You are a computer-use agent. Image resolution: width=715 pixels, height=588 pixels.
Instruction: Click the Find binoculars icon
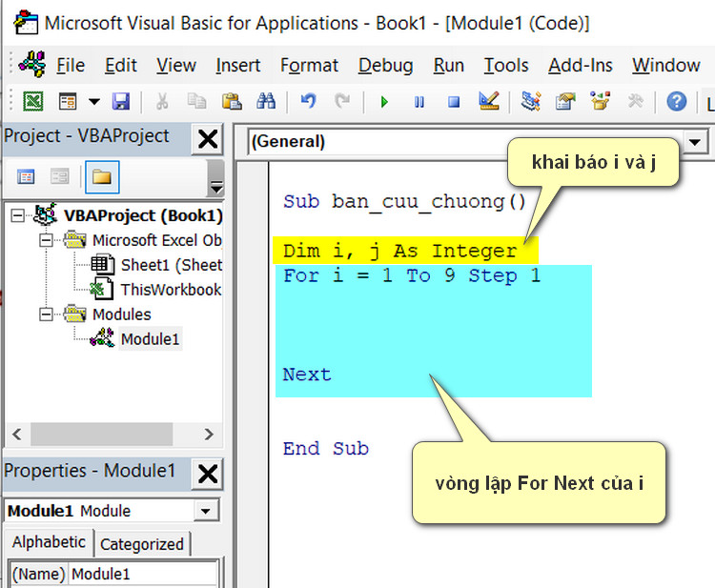(x=266, y=101)
